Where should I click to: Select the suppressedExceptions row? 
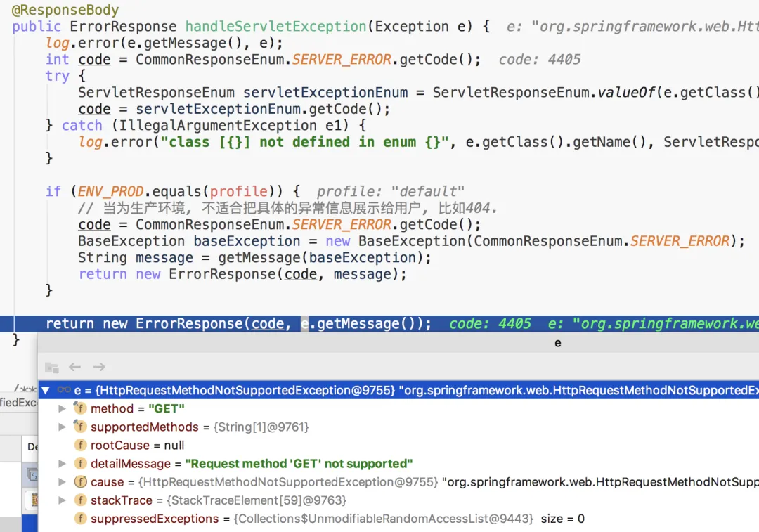click(x=398, y=519)
